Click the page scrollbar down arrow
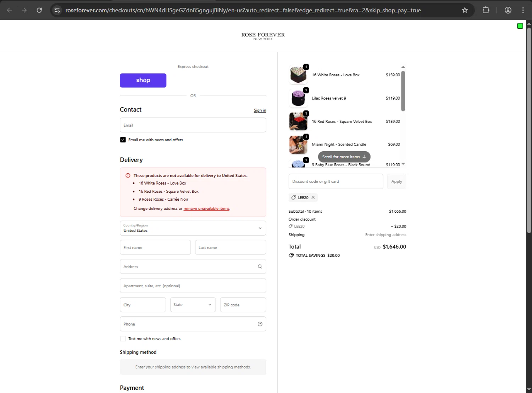 pos(529,390)
